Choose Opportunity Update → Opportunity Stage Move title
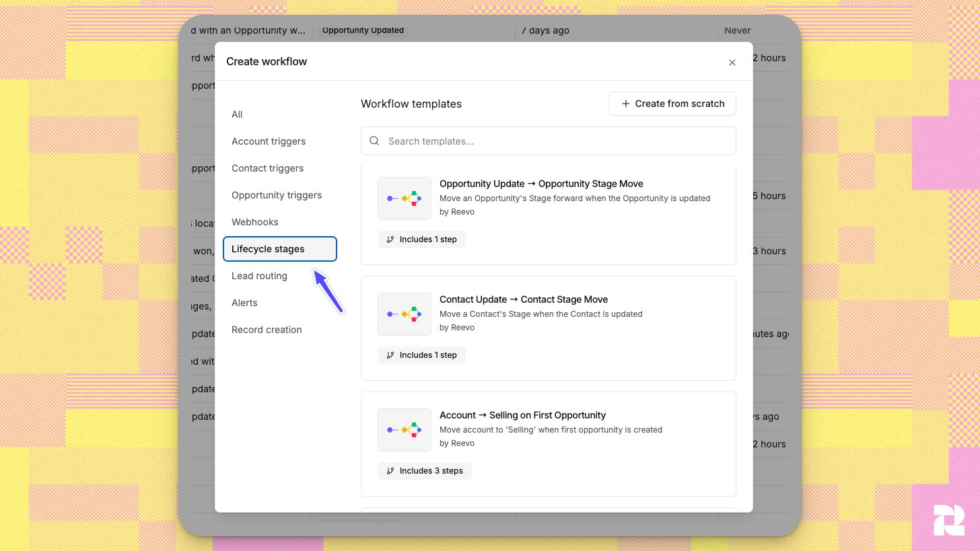 pos(541,184)
